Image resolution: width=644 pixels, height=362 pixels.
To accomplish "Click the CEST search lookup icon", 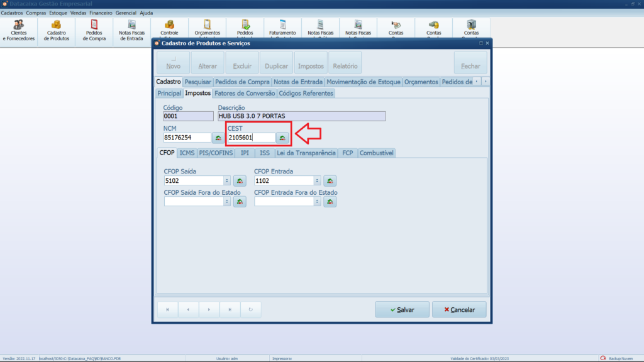I will click(282, 138).
